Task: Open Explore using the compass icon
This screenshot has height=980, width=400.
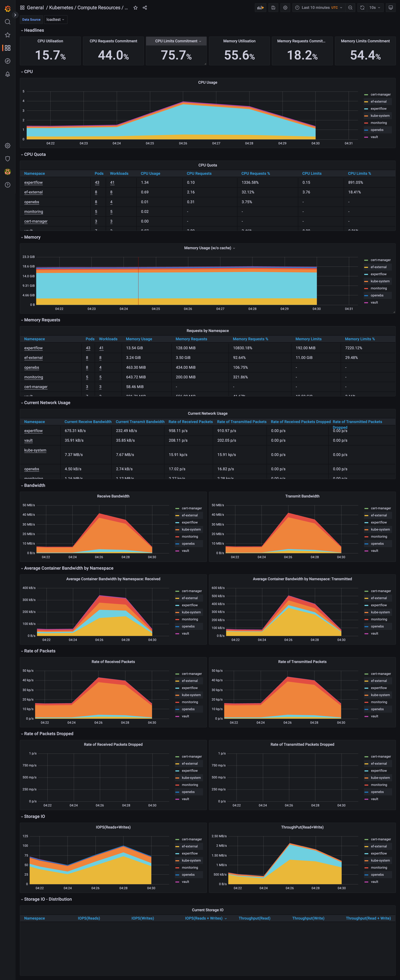Action: click(x=8, y=61)
